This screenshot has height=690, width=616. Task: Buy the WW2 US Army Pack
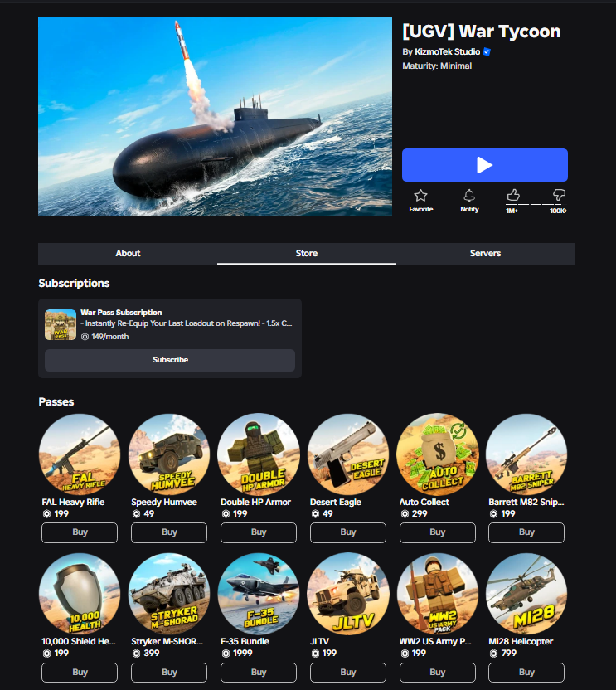click(438, 673)
